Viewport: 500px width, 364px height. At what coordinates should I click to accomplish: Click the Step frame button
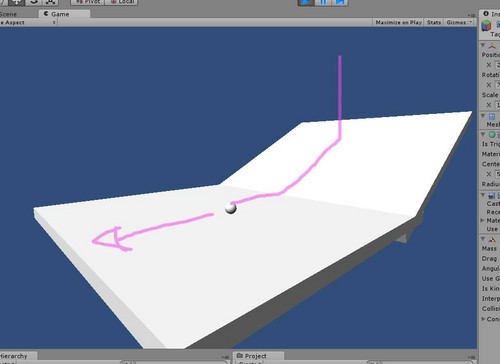(x=340, y=2)
